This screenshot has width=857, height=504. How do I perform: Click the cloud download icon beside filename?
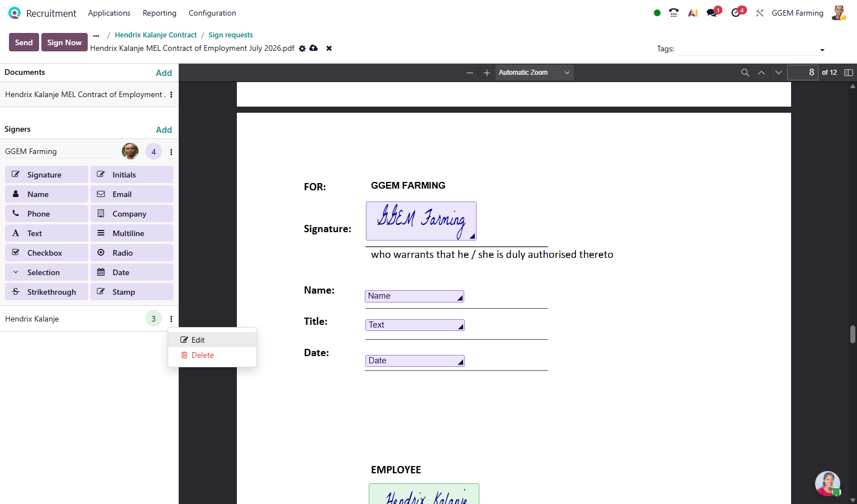click(x=314, y=48)
